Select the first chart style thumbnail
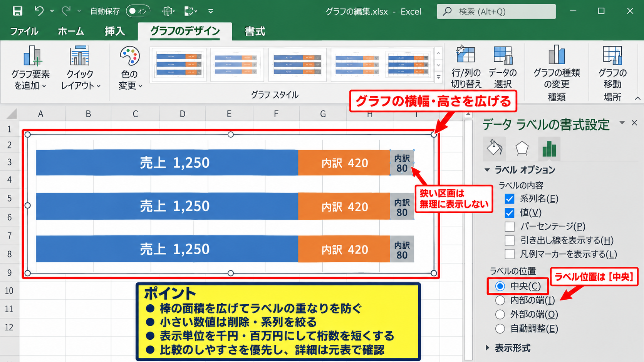This screenshot has width=644, height=362. [178, 64]
